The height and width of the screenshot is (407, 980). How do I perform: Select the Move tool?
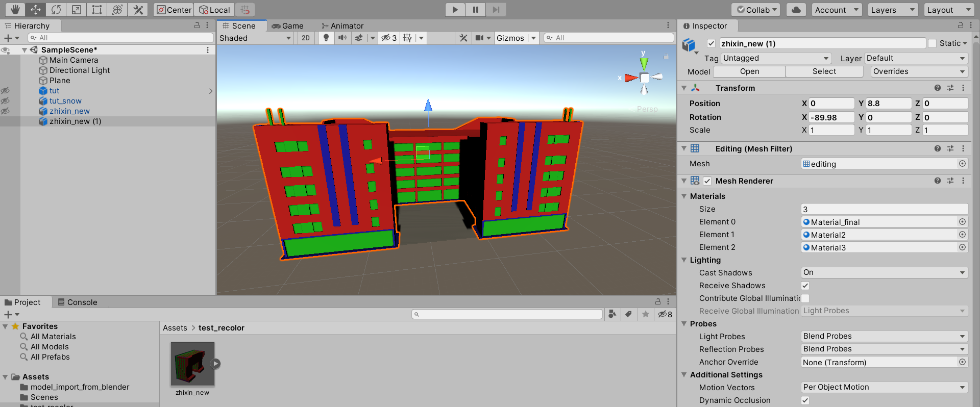(36, 10)
